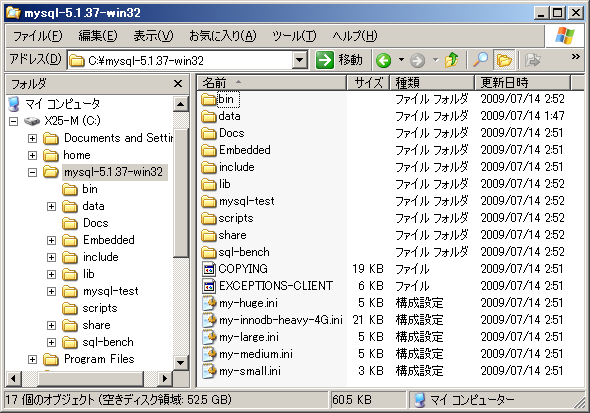The width and height of the screenshot is (590, 413).
Task: Select scripts folder icon in file list
Action: (x=208, y=218)
